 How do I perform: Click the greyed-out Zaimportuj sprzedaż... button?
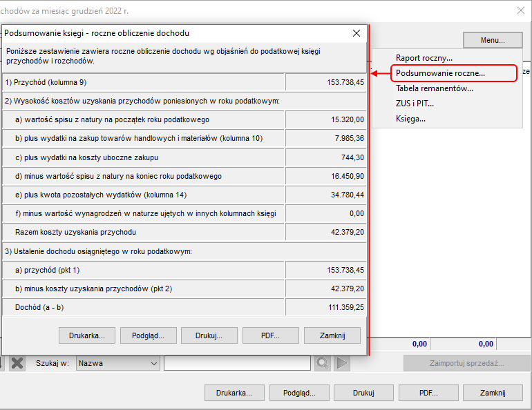(x=467, y=363)
